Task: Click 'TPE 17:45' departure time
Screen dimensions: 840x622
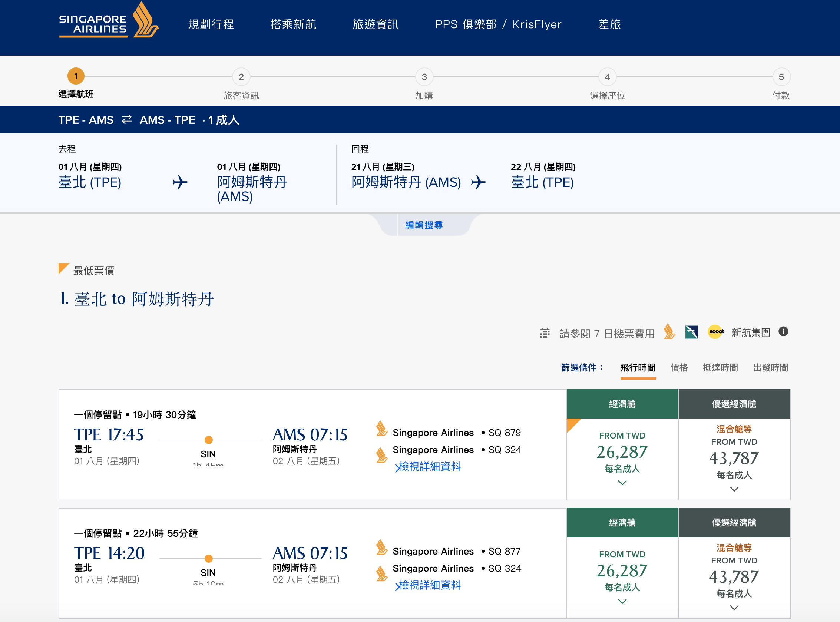Action: 109,434
